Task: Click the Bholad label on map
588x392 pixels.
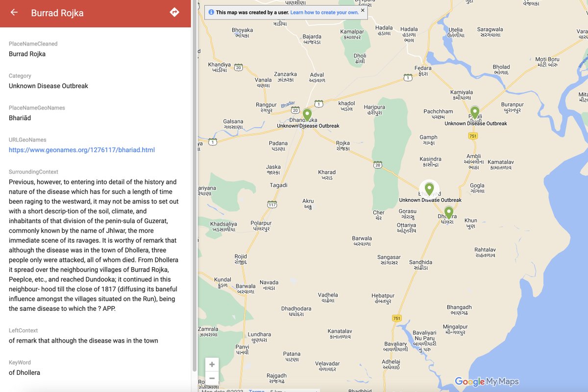Action: pyautogui.click(x=501, y=70)
